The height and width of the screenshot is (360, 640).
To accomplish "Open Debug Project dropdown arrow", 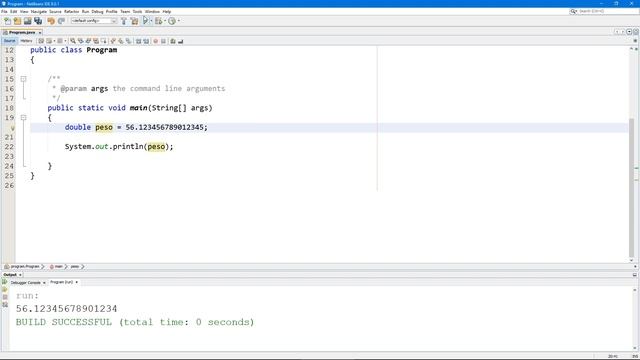I will (x=164, y=21).
